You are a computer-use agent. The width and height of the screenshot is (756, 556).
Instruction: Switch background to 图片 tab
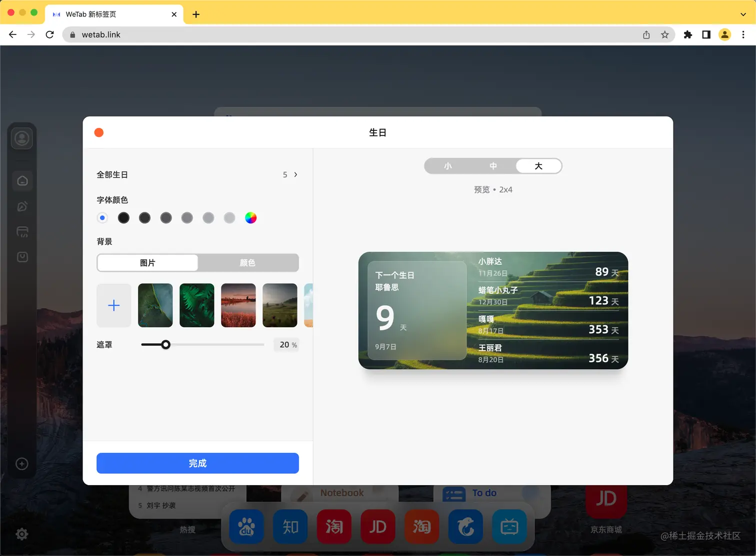(x=147, y=263)
